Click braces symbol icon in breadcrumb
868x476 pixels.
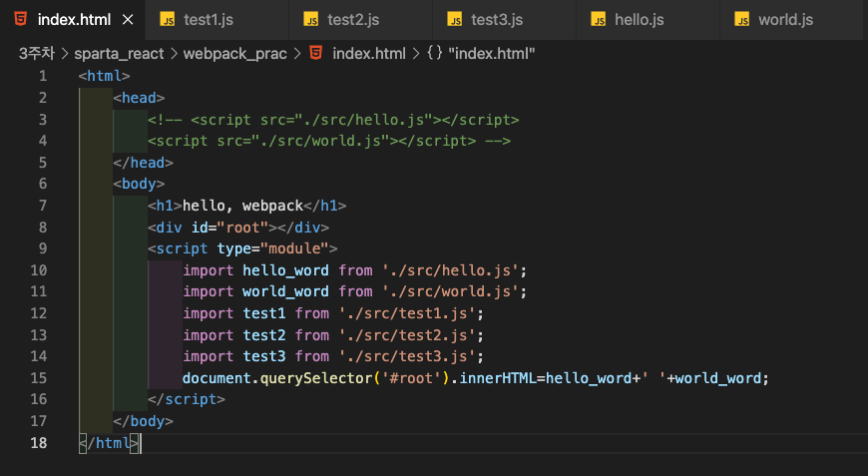point(435,53)
